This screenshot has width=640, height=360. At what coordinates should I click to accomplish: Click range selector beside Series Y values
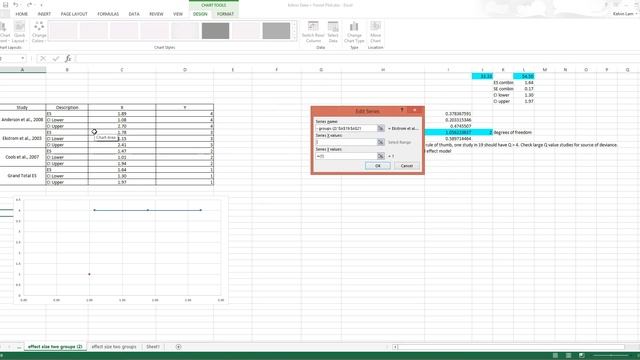pos(380,156)
